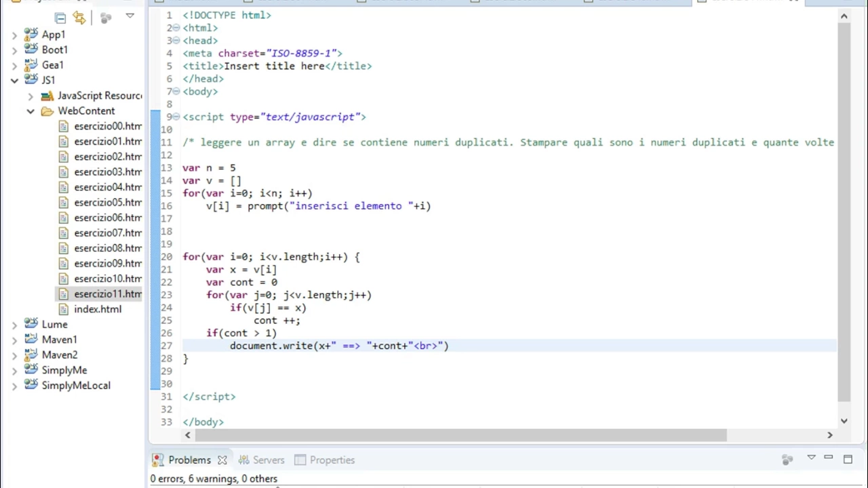The width and height of the screenshot is (868, 488).
Task: Select the SimplyMeLocal project icon
Action: tap(31, 385)
